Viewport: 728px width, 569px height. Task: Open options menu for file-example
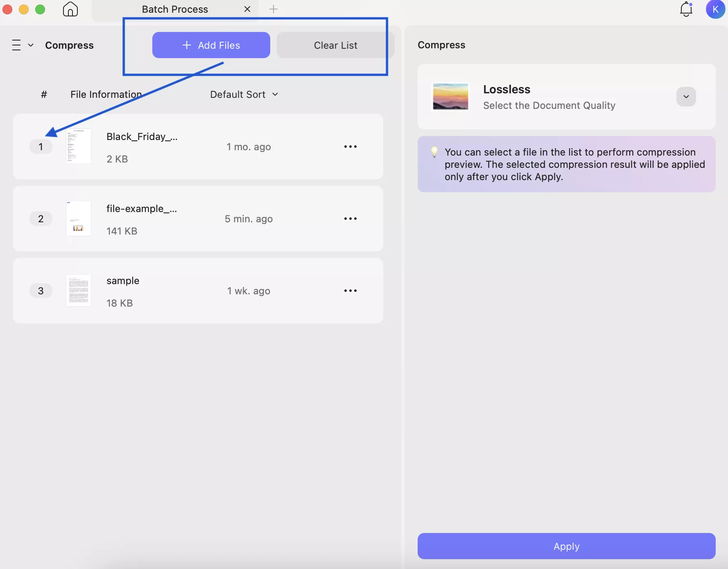click(x=350, y=219)
